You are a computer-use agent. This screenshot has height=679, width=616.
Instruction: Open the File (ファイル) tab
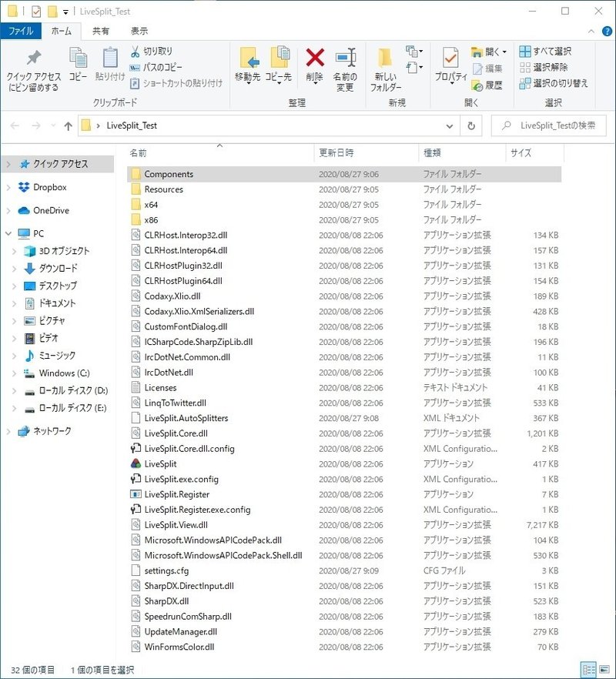point(21,31)
